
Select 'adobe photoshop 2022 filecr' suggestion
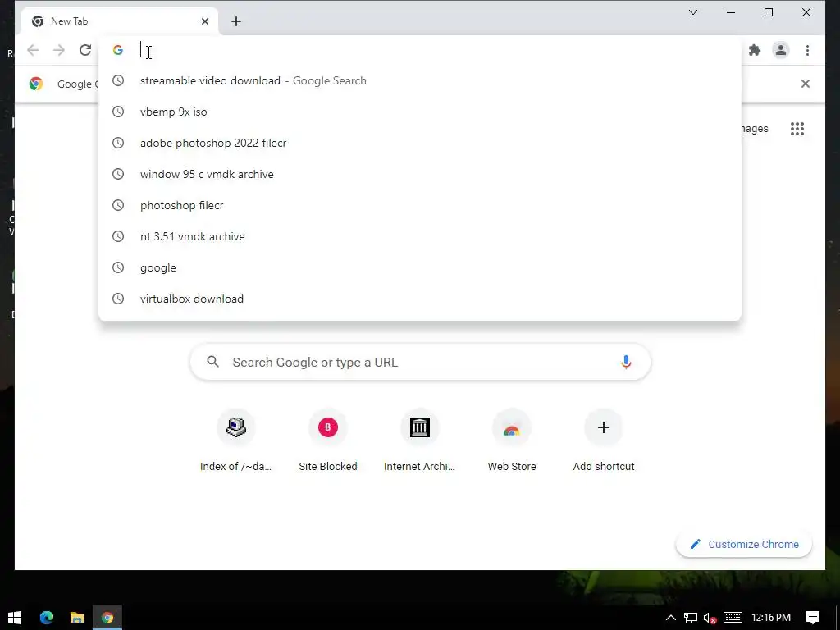420,143
